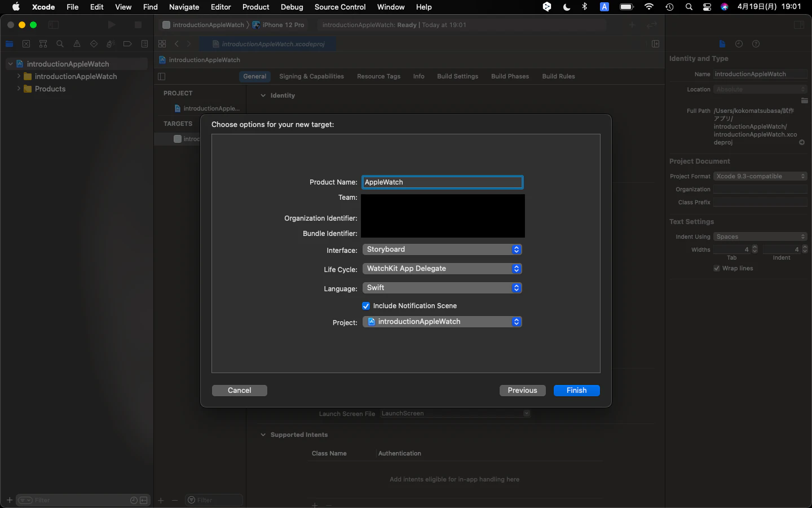Show the Quick Help inspector
Viewport: 812px width, 508px height.
(756, 44)
